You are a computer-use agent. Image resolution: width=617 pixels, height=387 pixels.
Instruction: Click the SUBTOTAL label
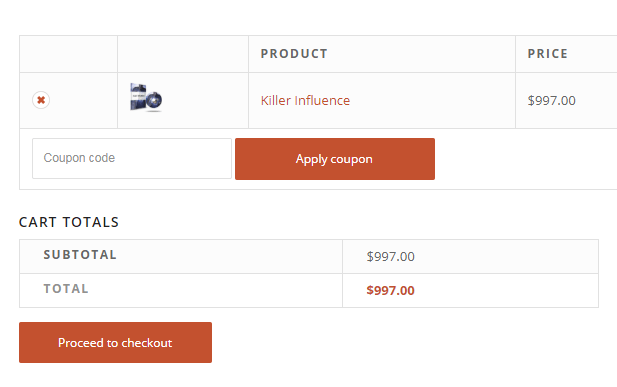pyautogui.click(x=80, y=255)
